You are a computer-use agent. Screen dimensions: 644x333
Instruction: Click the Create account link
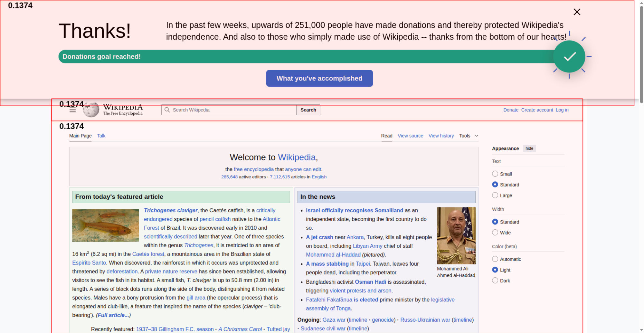click(537, 110)
